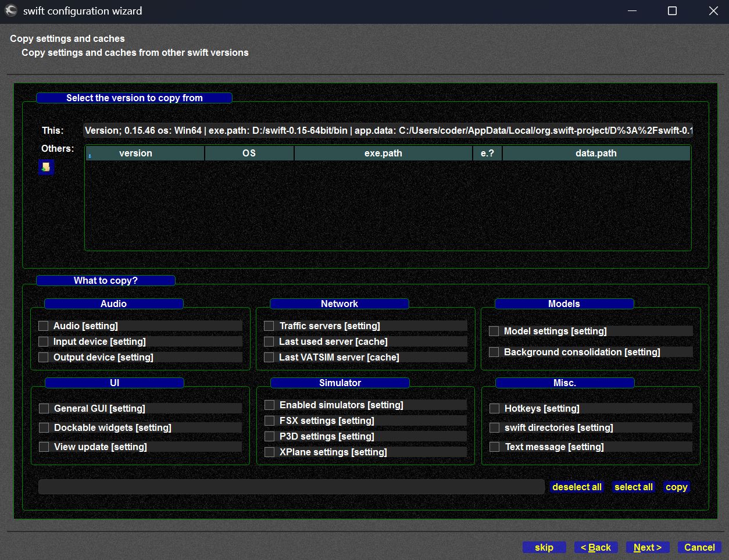This screenshot has width=729, height=560.
Task: Click the copy progress bar
Action: pos(291,487)
